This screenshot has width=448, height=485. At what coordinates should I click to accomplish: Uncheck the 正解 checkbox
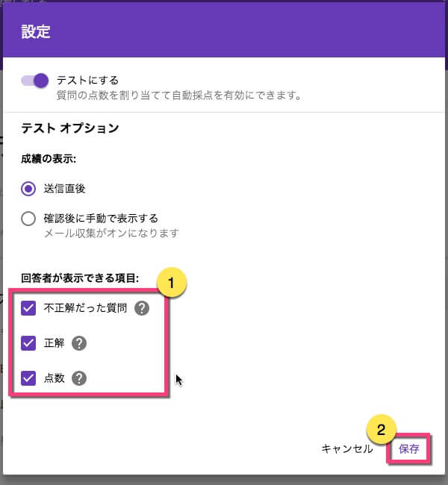click(28, 343)
